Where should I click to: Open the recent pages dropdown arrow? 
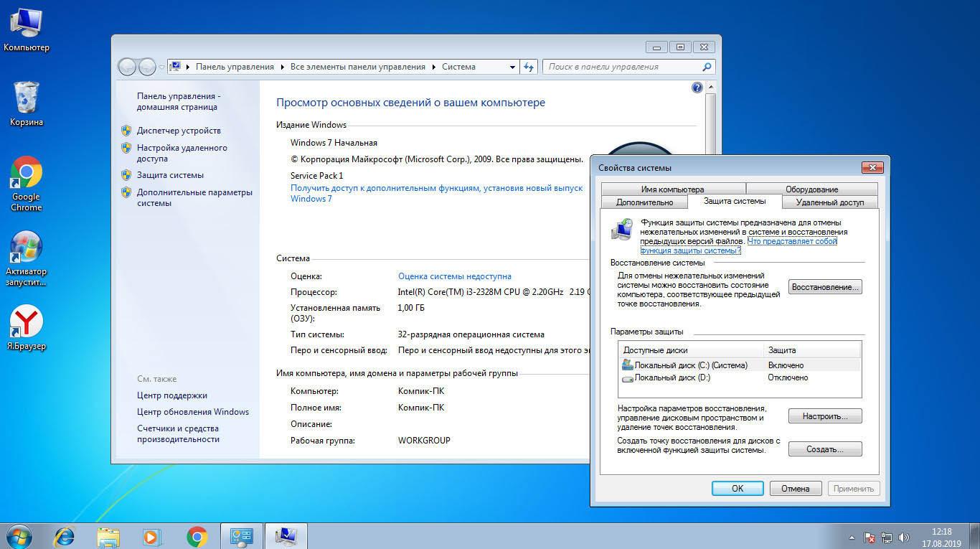click(162, 67)
